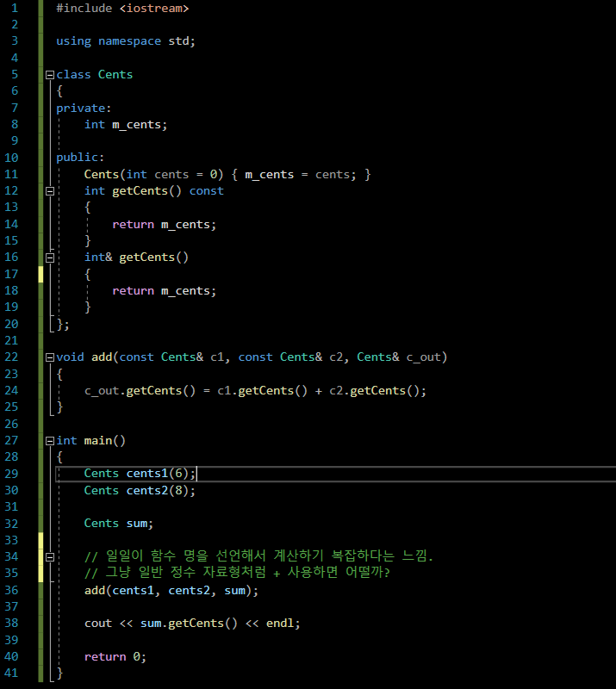This screenshot has height=689, width=616.
Task: Click the #include directive keyword
Action: [x=84, y=9]
